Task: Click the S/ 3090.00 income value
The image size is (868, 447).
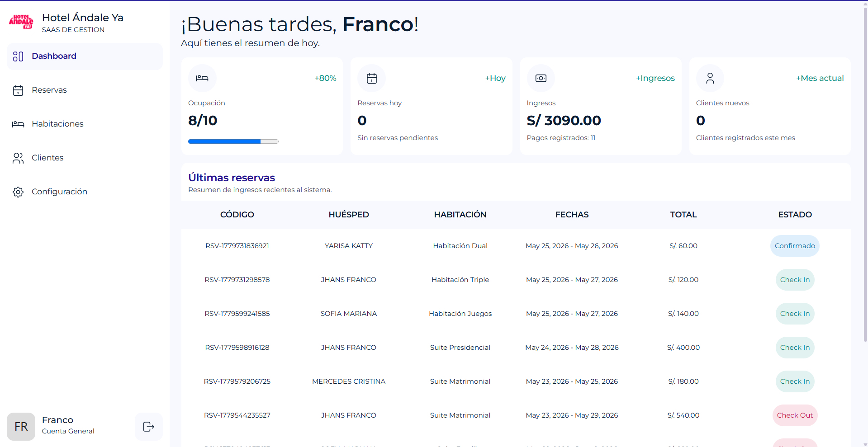Action: [x=564, y=121]
